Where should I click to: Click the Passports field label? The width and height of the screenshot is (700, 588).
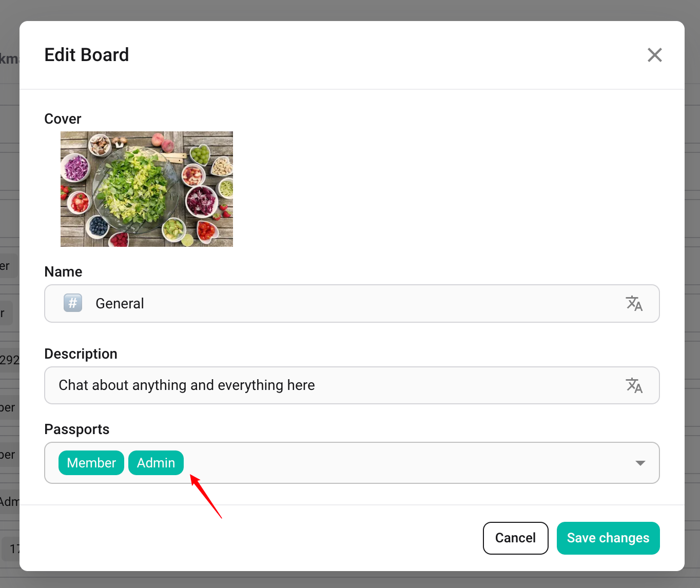coord(76,429)
